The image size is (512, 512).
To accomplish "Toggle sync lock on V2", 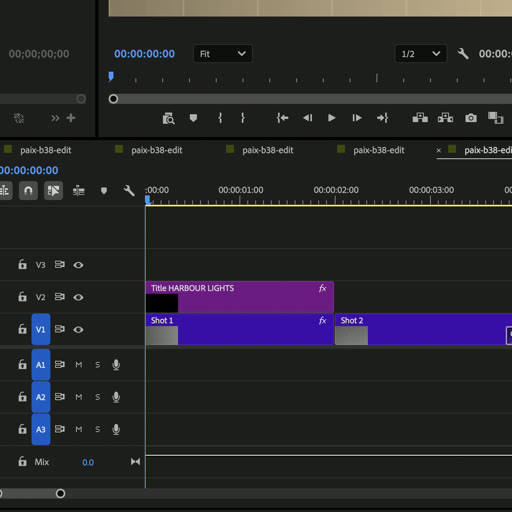I will [x=60, y=297].
